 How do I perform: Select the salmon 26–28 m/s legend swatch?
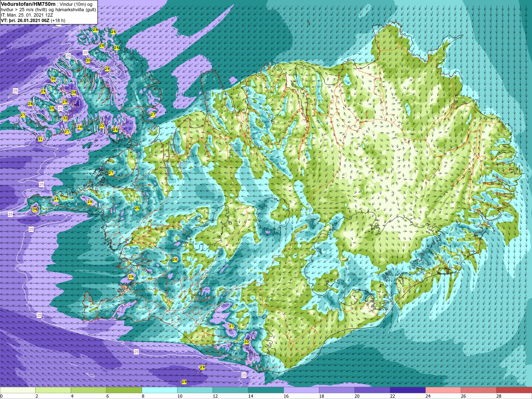(478, 390)
